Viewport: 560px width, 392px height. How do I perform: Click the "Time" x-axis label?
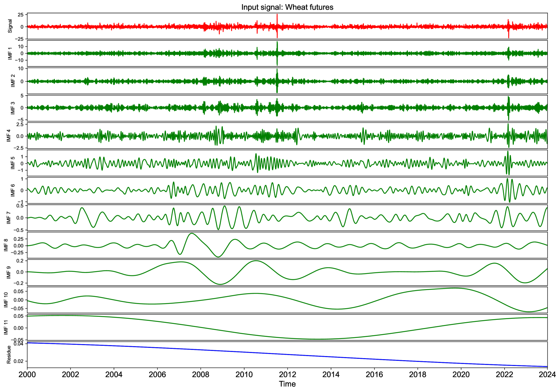click(x=287, y=384)
